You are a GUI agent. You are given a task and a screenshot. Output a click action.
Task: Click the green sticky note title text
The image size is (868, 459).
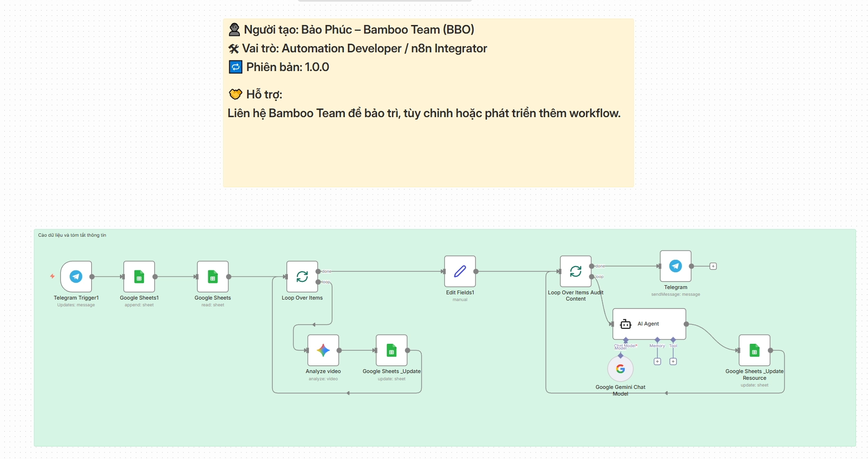(x=72, y=235)
